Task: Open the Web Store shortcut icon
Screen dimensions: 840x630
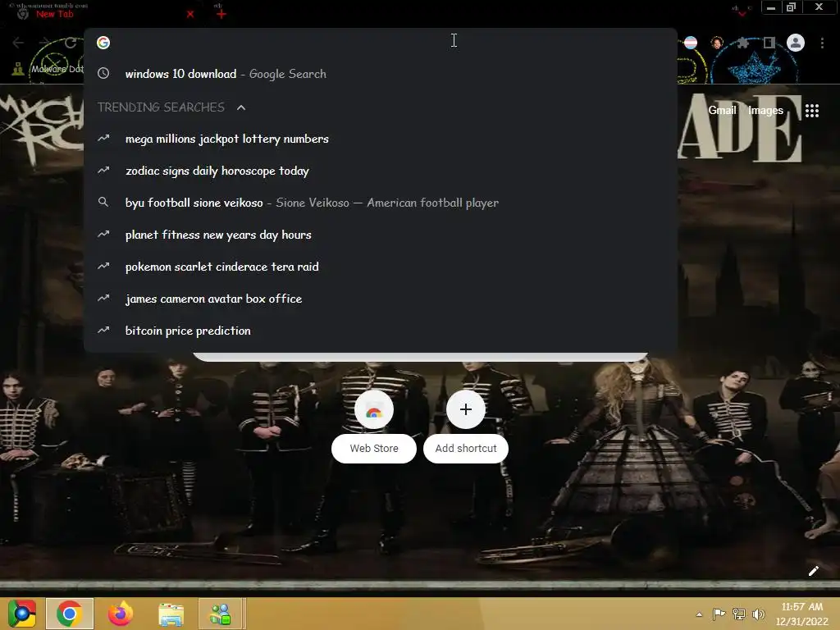Action: (374, 410)
